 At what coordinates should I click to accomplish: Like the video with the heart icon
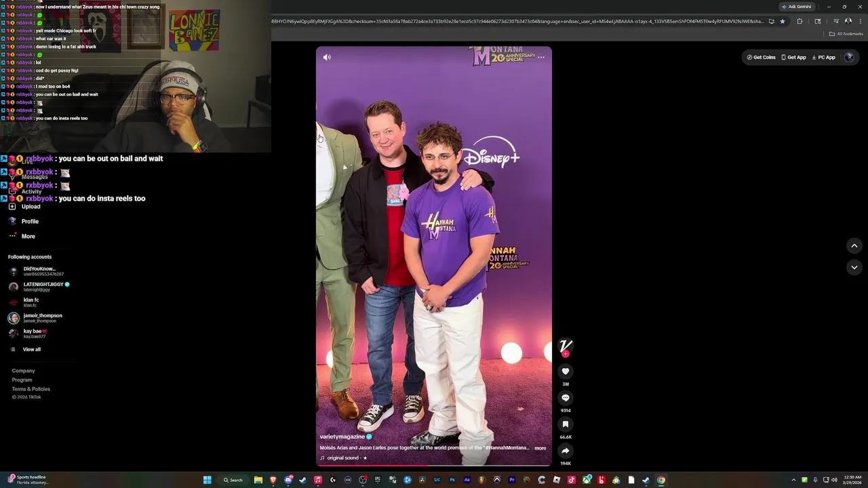coord(566,371)
